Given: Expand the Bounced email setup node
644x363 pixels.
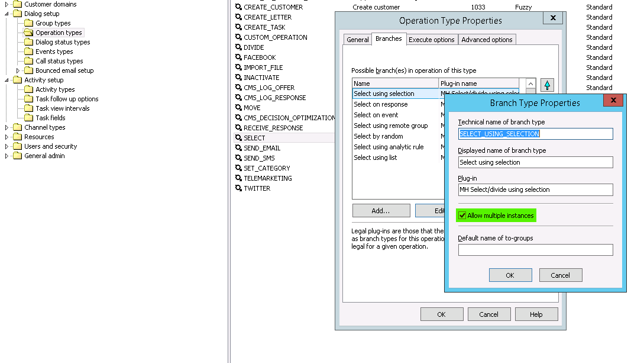Looking at the screenshot, I should click(x=18, y=70).
